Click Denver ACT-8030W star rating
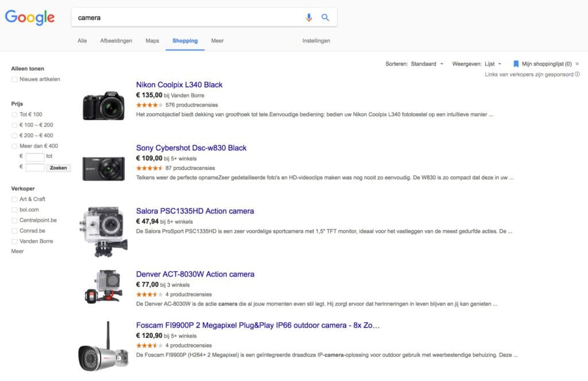This screenshot has width=588, height=381. [149, 294]
